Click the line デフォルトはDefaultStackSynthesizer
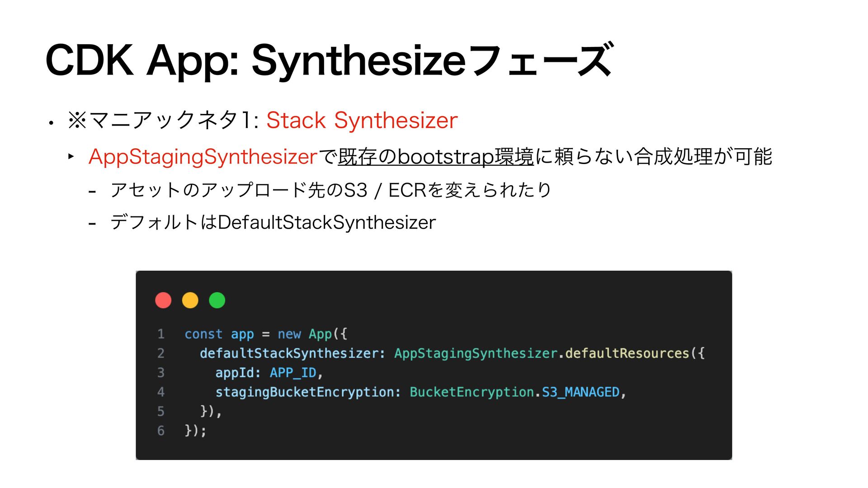 pos(273,222)
